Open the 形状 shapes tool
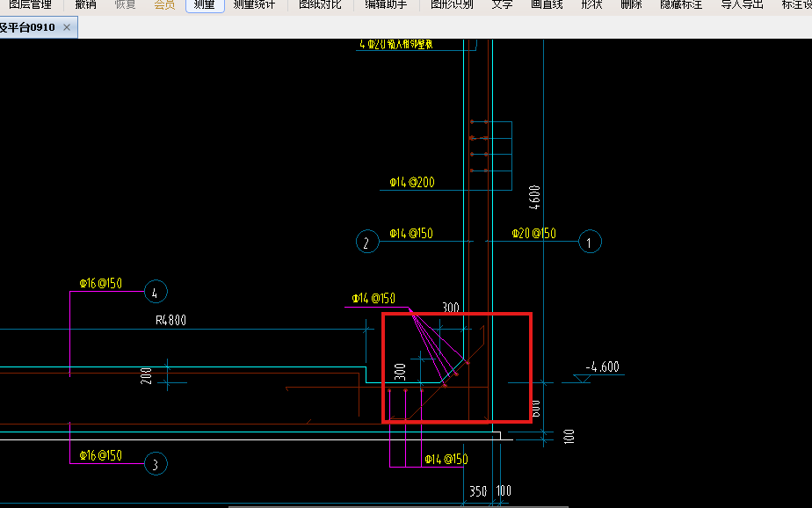Viewport: 812px width, 508px height. click(x=592, y=5)
